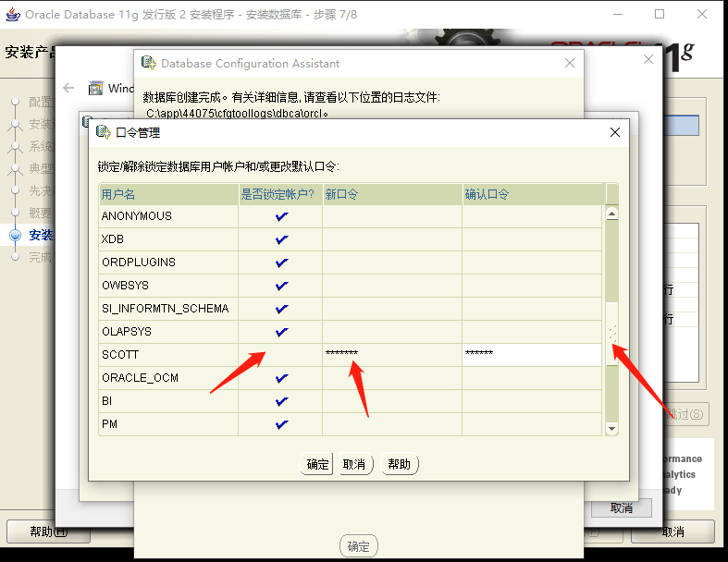Click the confirm password cell for PM
The width and height of the screenshot is (728, 562).
(532, 424)
